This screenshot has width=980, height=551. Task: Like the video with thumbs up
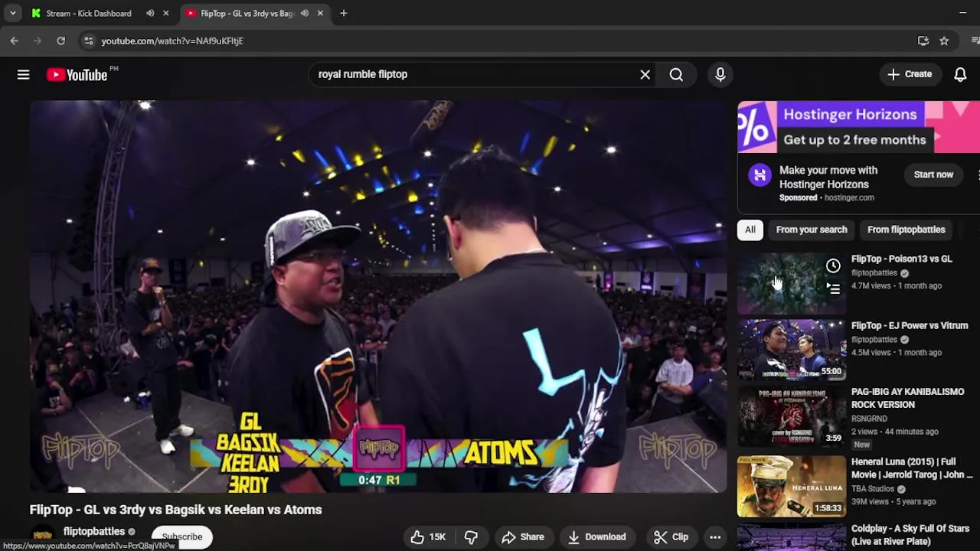click(x=429, y=536)
